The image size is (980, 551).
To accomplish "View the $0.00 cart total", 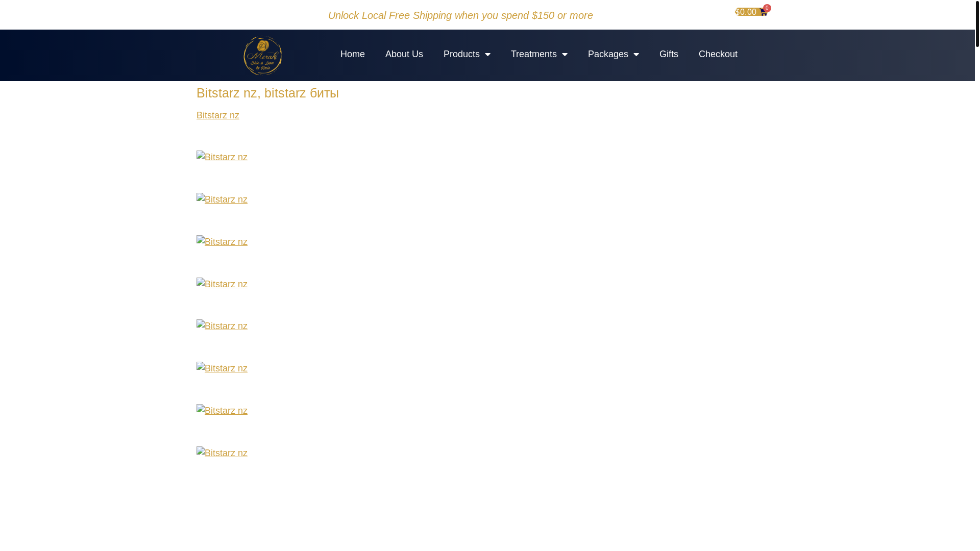I will [x=746, y=12].
